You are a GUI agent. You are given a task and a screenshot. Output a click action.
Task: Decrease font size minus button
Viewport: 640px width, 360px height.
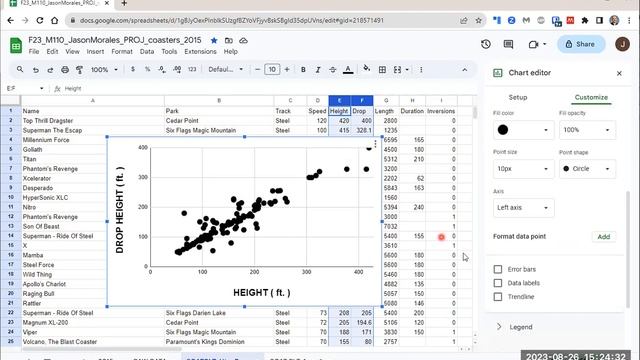(x=258, y=69)
